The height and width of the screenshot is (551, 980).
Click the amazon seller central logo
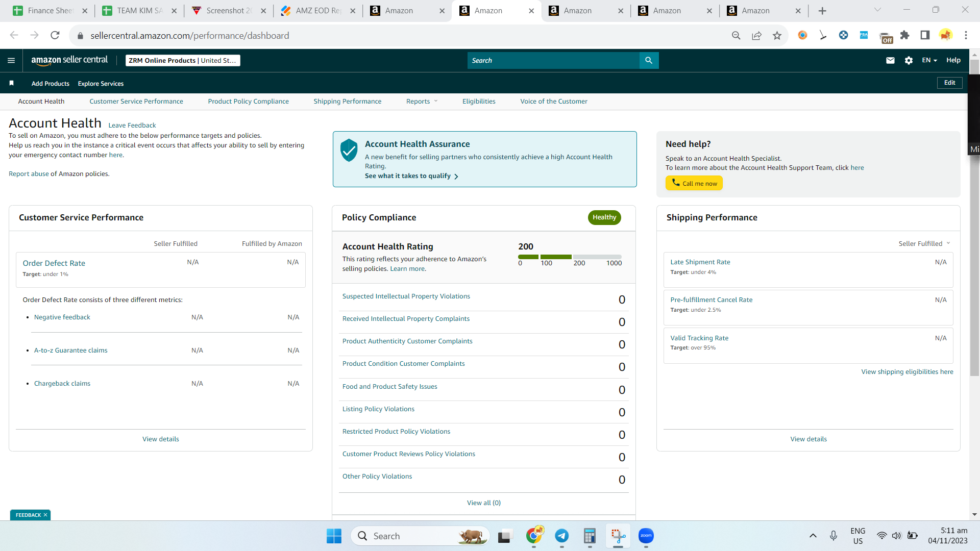pos(69,60)
